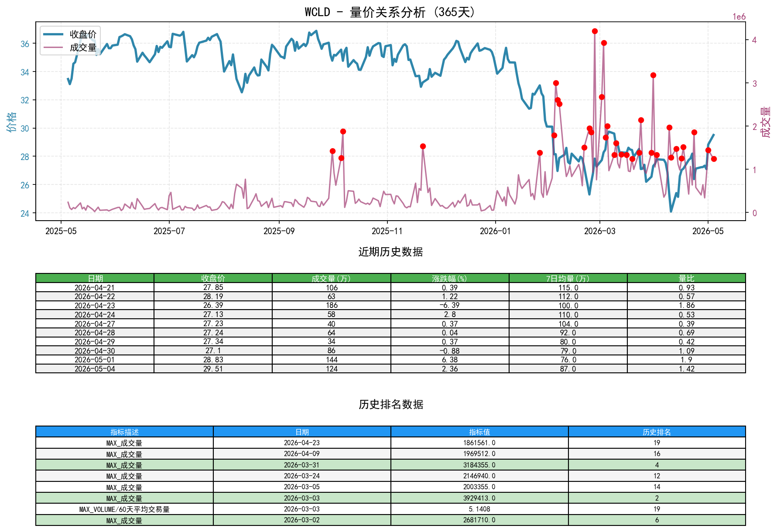
Task: Click the closing price cell 26.39
Action: pyautogui.click(x=213, y=305)
